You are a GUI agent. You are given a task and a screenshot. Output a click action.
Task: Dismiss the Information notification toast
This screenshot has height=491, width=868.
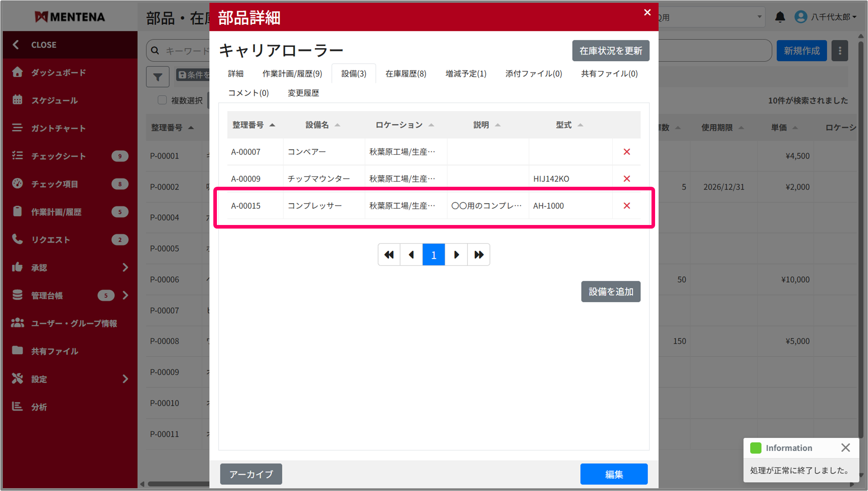tap(845, 448)
